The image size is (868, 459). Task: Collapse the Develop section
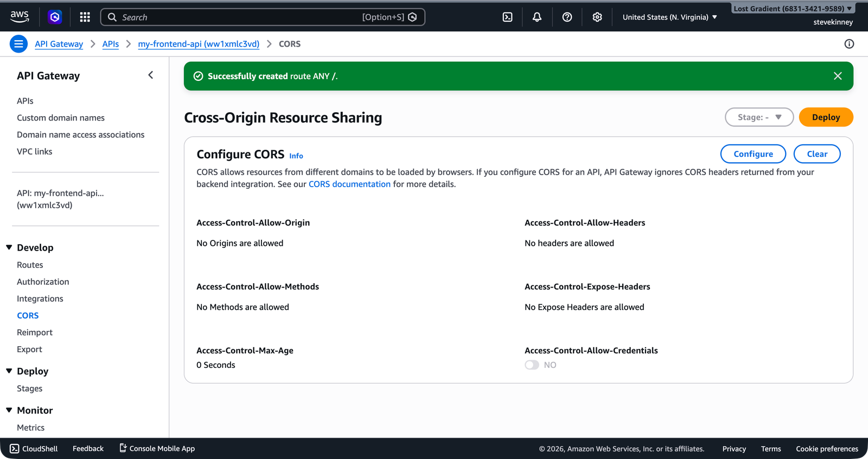(x=9, y=247)
